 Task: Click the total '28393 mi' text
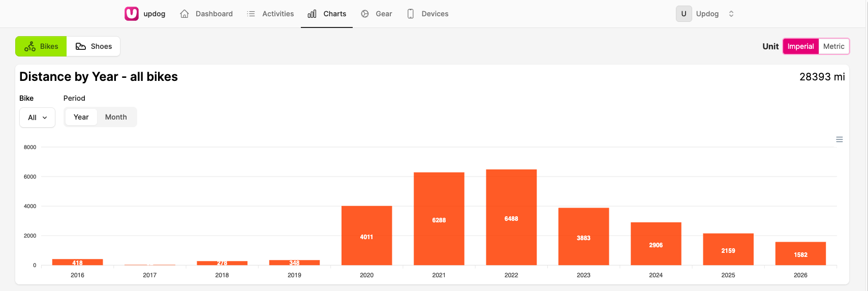822,77
